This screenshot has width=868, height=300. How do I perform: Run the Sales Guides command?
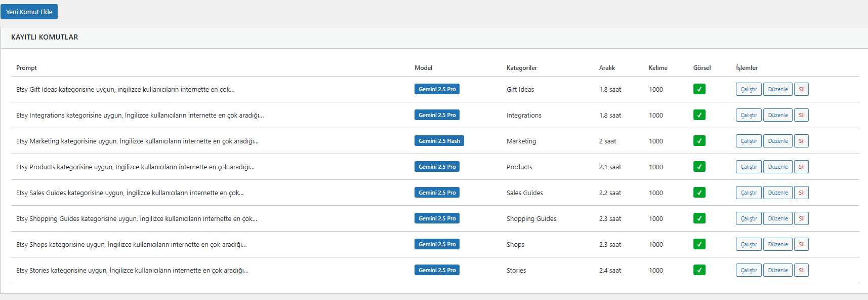749,193
